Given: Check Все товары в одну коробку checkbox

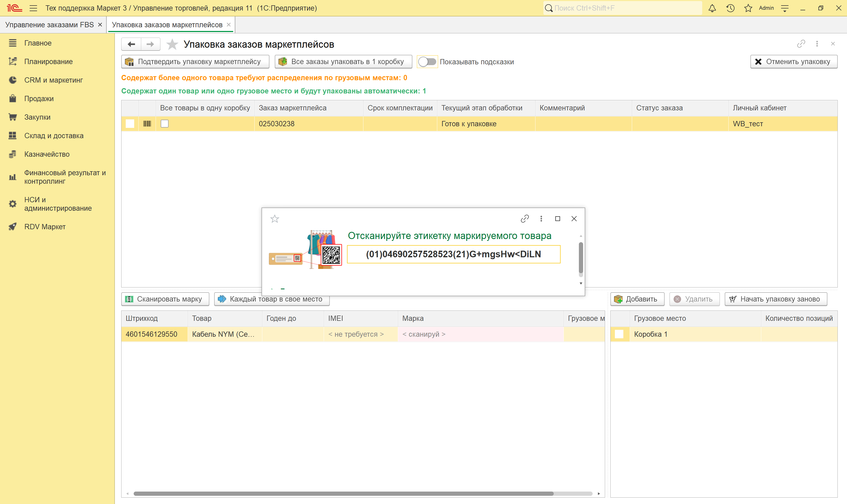Looking at the screenshot, I should [x=165, y=124].
